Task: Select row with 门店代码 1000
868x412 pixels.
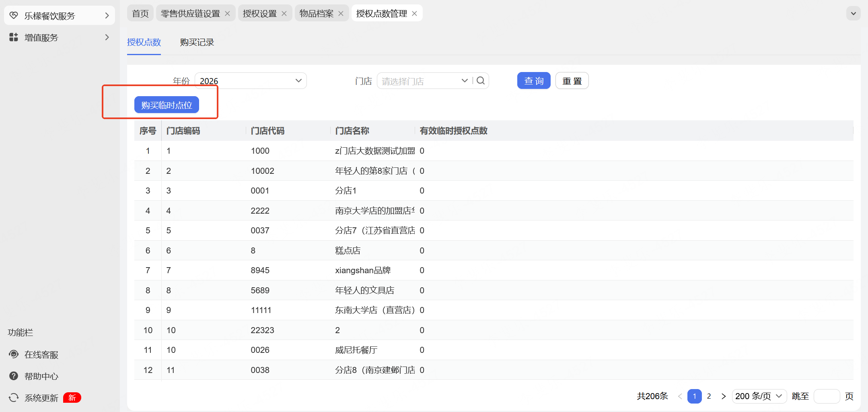Action: pos(494,151)
